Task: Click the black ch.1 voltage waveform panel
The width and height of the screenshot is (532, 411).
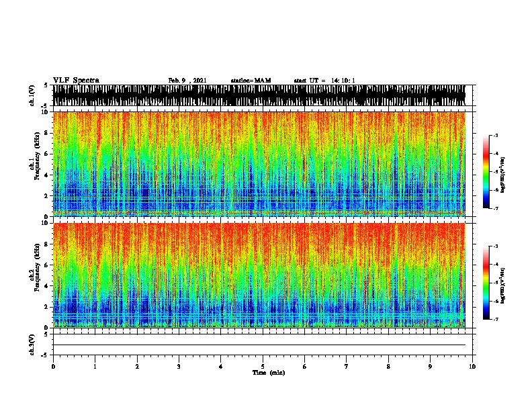Action: tap(259, 95)
